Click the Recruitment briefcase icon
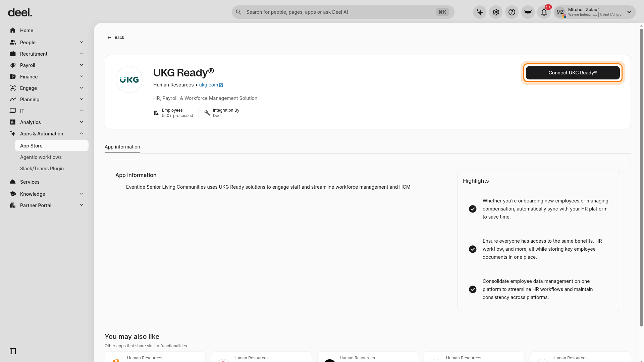Image resolution: width=644 pixels, height=362 pixels. [x=13, y=54]
